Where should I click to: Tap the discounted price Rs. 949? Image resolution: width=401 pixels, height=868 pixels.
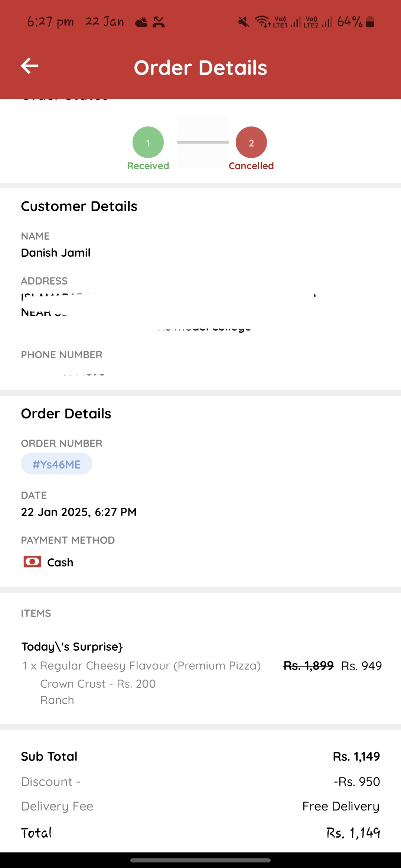361,666
